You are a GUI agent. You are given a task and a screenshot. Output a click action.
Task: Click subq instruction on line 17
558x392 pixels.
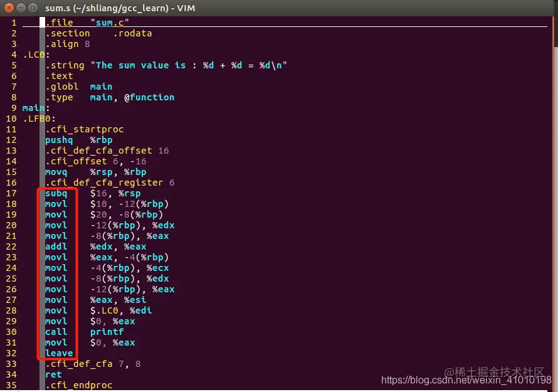tap(56, 193)
